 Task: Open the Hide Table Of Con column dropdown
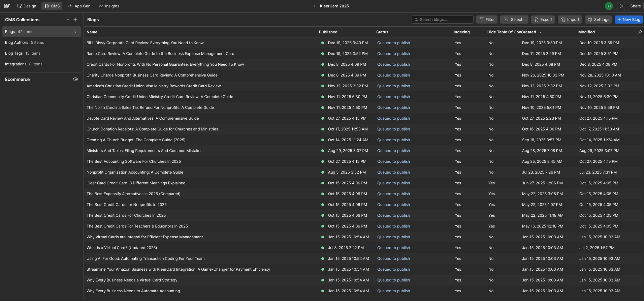click(540, 32)
